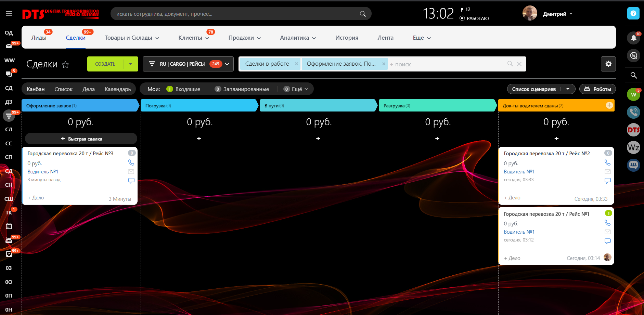The width and height of the screenshot is (644, 315).
Task: Open chat bubble on Рейс №2 card
Action: point(607,181)
